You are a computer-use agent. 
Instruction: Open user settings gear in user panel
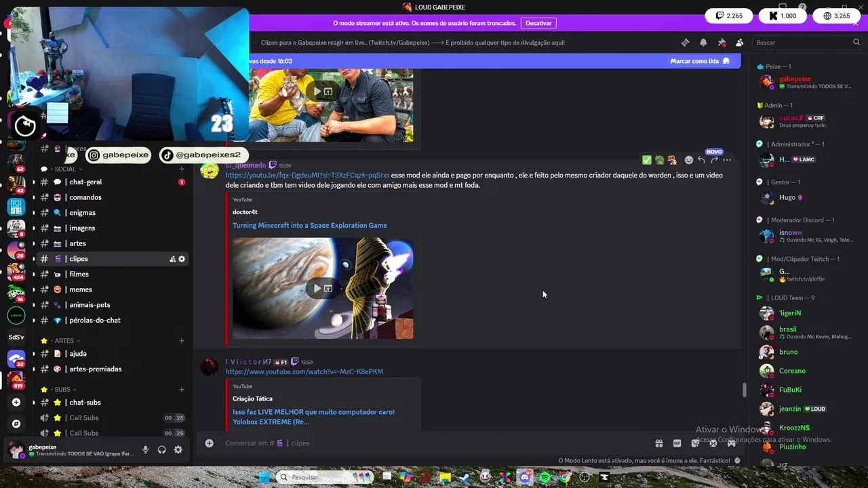178,450
